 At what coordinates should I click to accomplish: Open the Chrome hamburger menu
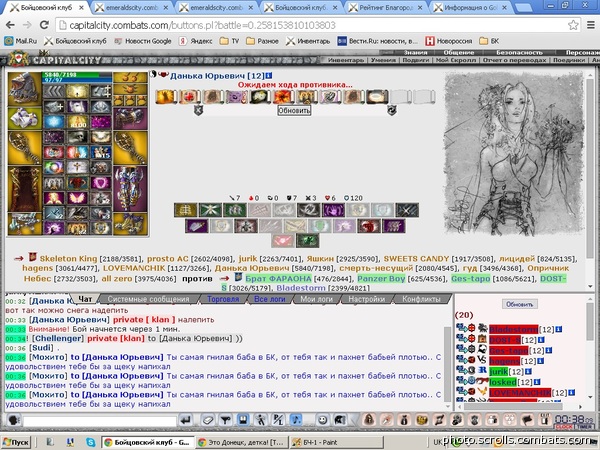(591, 25)
